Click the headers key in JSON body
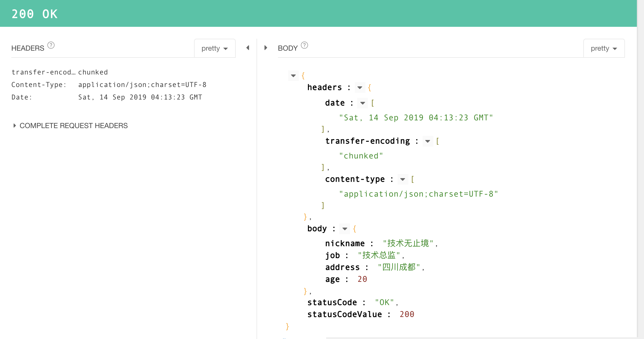The height and width of the screenshot is (339, 644). [x=325, y=87]
